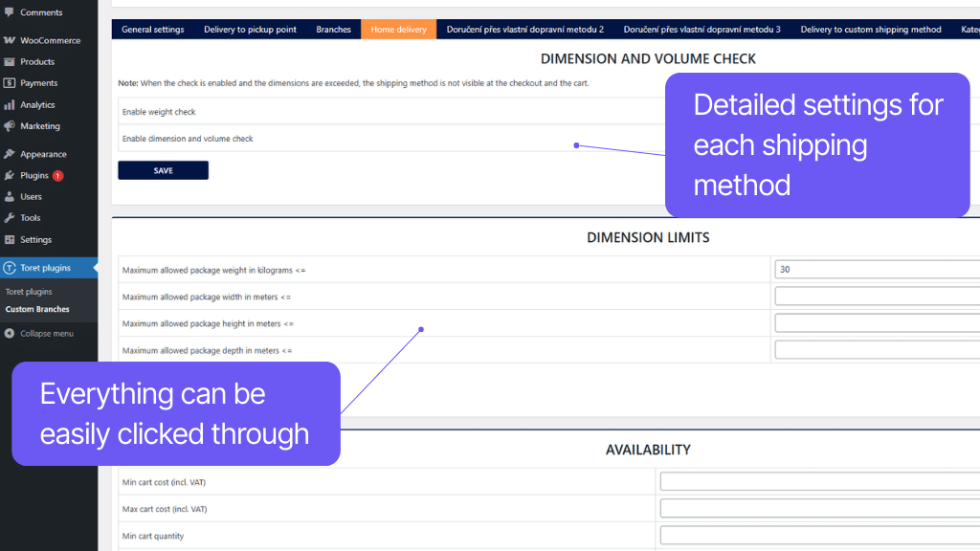
Task: Click the Appearance paintbrush icon
Action: [x=10, y=154]
